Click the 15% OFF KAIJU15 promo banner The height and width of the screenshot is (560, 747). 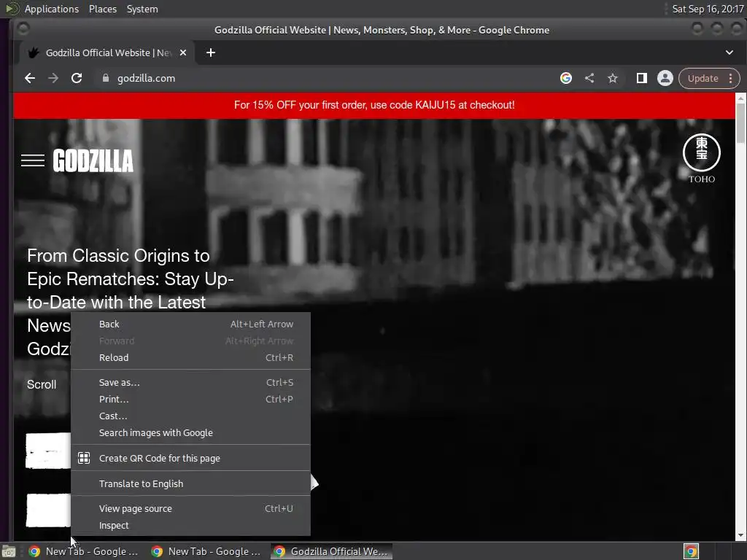tap(374, 105)
